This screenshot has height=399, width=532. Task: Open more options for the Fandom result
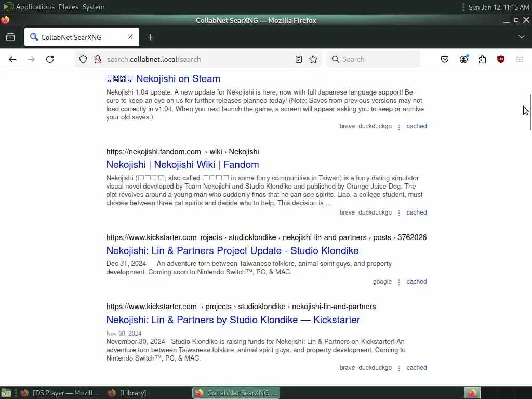pos(399,213)
